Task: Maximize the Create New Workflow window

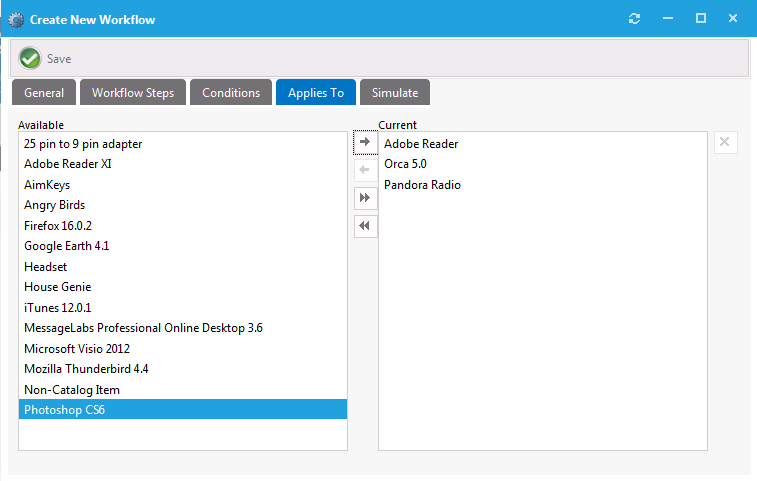Action: (701, 19)
